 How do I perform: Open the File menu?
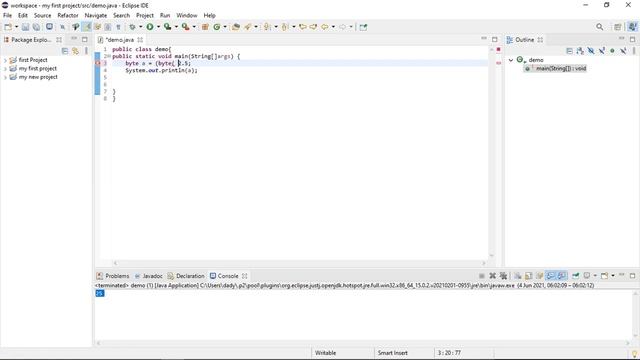click(x=7, y=15)
